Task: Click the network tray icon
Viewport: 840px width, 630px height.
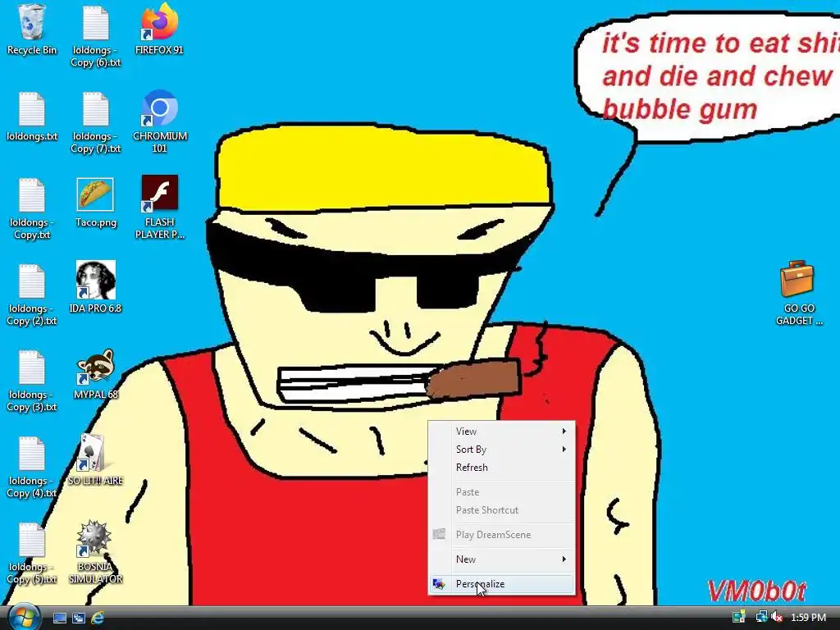Action: click(x=761, y=618)
